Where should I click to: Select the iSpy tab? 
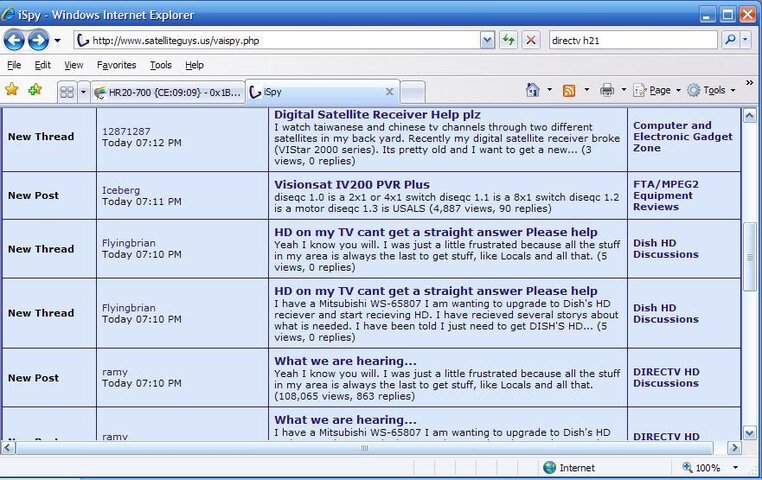point(316,92)
